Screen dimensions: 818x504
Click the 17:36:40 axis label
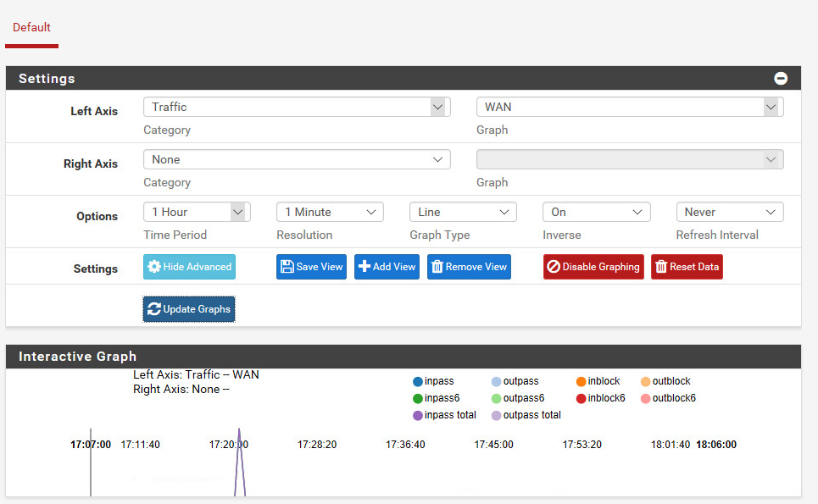click(x=405, y=445)
